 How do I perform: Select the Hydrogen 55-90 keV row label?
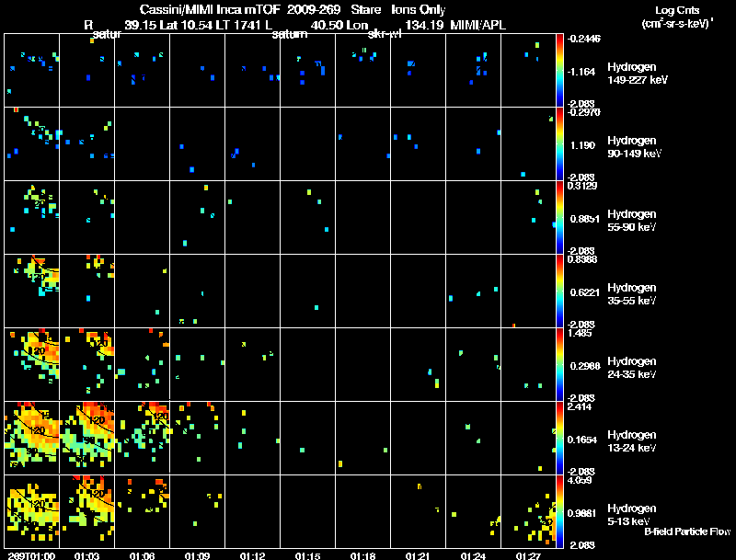tap(632, 221)
